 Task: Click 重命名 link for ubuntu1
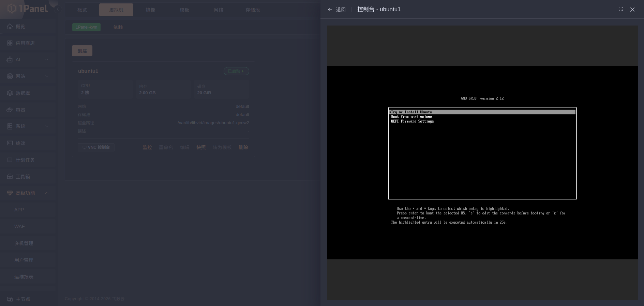166,147
